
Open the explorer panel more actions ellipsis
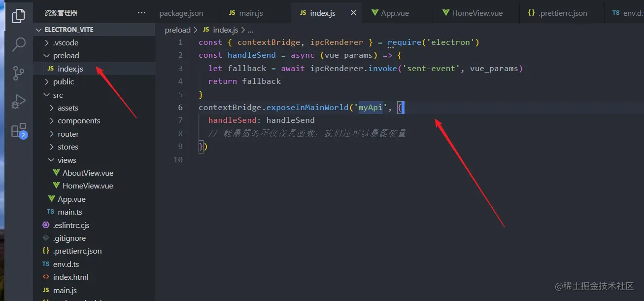[142, 13]
